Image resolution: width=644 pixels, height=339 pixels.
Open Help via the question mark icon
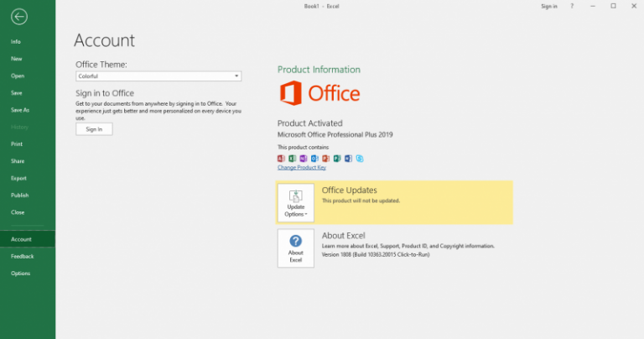click(x=573, y=6)
